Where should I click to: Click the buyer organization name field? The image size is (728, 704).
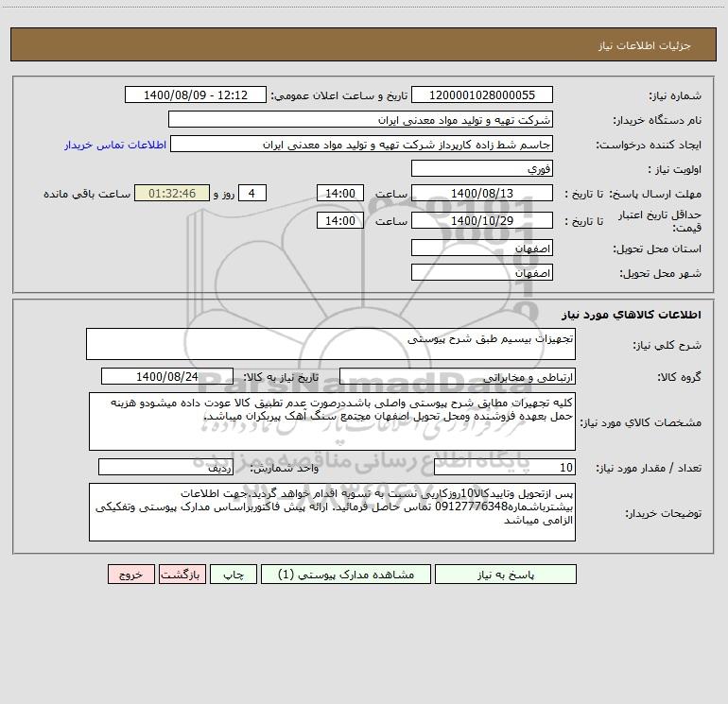tap(360, 120)
